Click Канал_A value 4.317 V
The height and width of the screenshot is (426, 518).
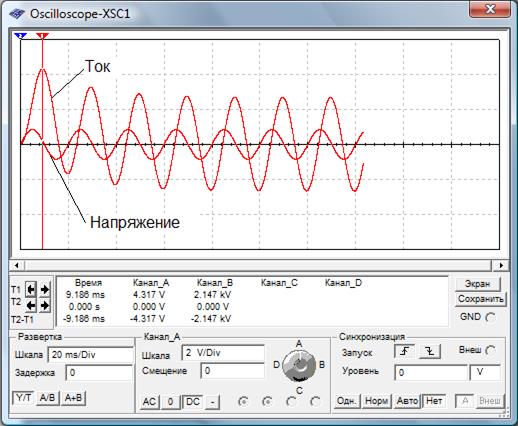(x=149, y=295)
